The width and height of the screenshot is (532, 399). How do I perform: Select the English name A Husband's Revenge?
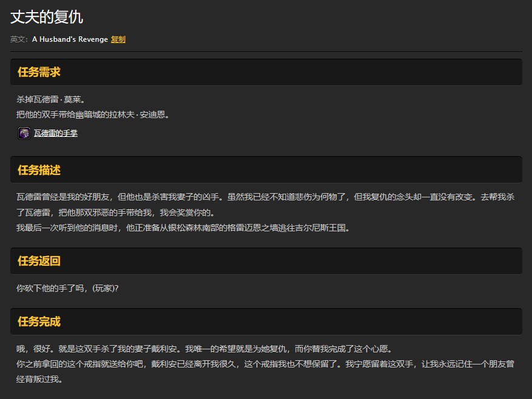click(x=70, y=39)
